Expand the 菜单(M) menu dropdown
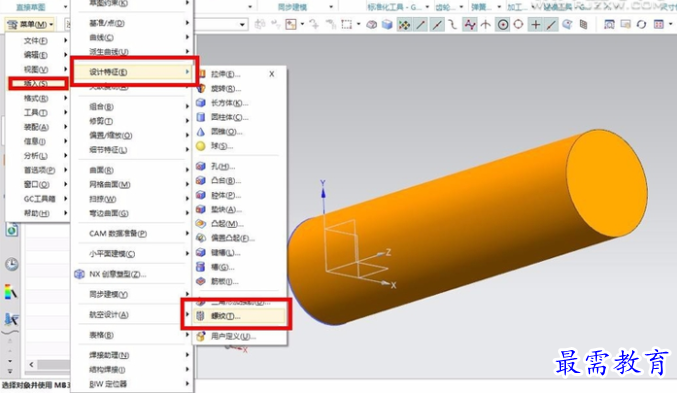 click(30, 25)
